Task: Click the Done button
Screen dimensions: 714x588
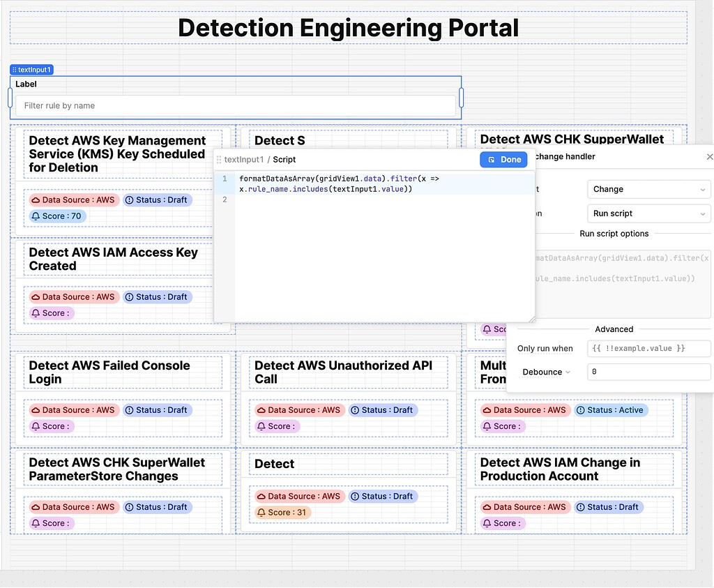Action: pos(503,159)
